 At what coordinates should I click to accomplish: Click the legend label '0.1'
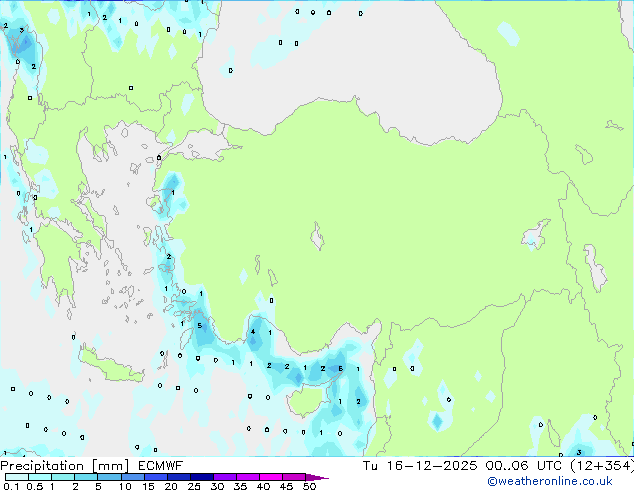tap(11, 486)
